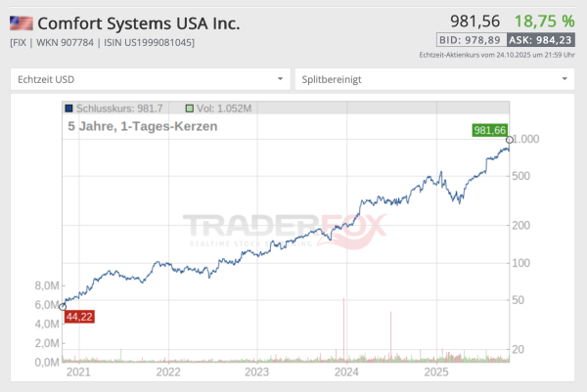Open the Echtzeit USD dropdown
The image size is (587, 392).
point(151,78)
